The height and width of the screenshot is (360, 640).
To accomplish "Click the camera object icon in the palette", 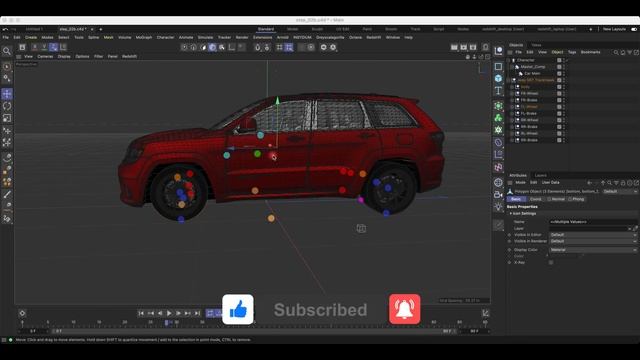I will tap(498, 194).
